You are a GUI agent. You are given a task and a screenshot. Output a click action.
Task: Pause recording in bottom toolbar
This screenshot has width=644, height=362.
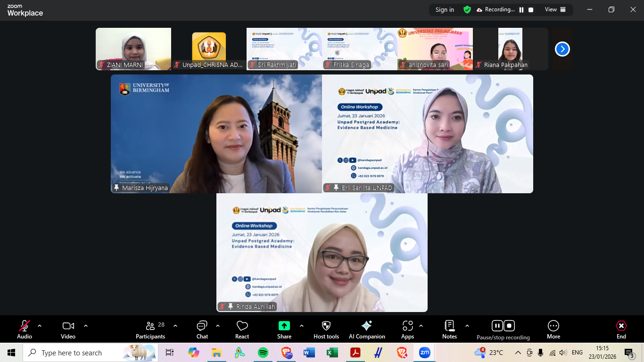[x=497, y=326]
